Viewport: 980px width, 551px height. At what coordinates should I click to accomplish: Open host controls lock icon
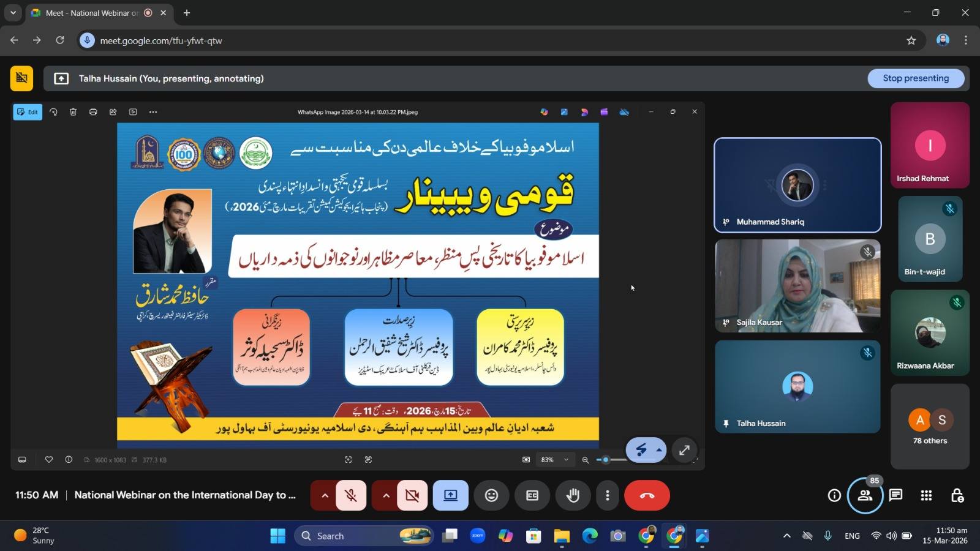coord(957,495)
